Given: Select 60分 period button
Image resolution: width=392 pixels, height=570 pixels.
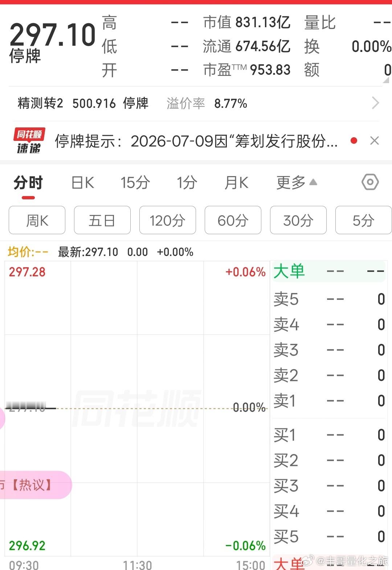Looking at the screenshot, I should click(x=233, y=220).
